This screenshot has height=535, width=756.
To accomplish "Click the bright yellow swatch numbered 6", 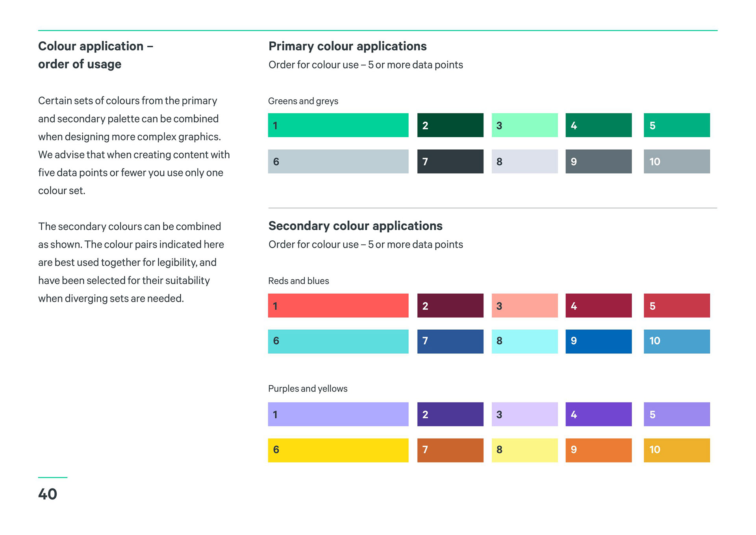I will point(338,450).
